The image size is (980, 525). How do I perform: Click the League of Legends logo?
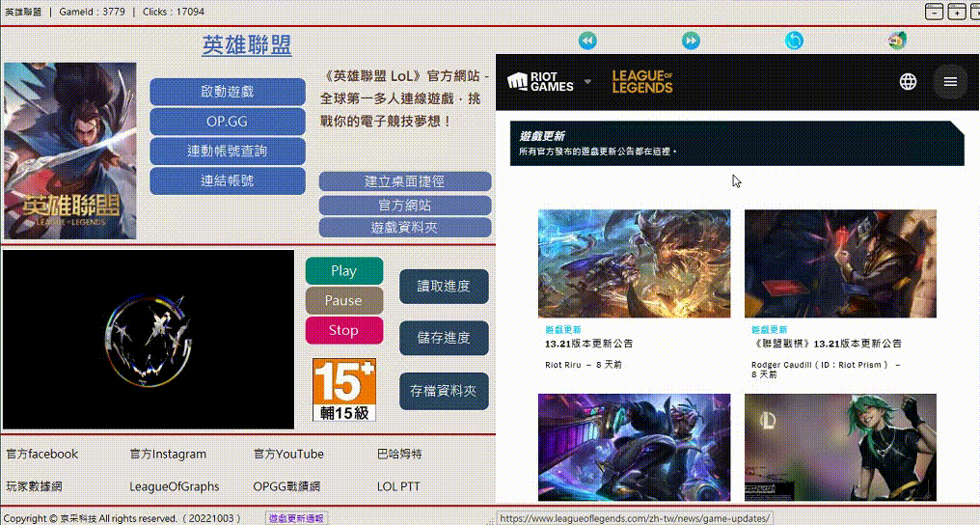click(x=641, y=82)
